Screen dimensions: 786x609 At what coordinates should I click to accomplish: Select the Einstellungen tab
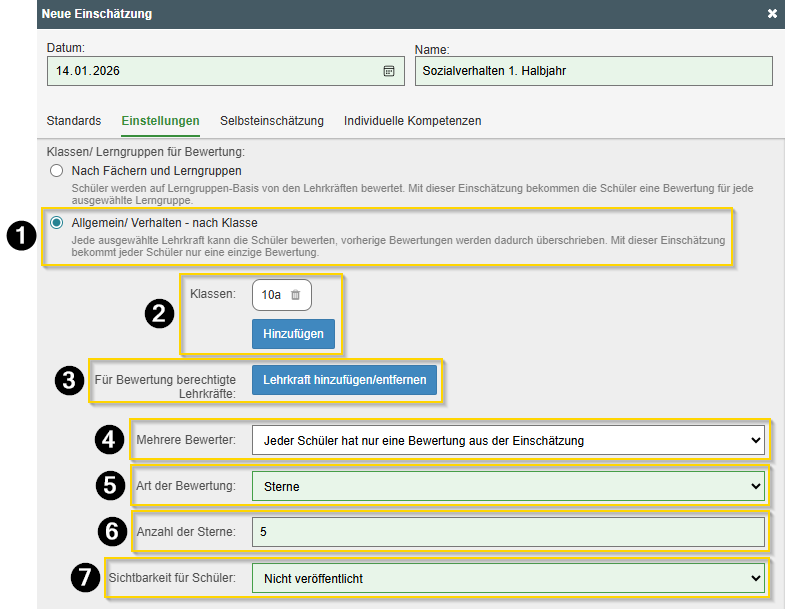point(160,121)
